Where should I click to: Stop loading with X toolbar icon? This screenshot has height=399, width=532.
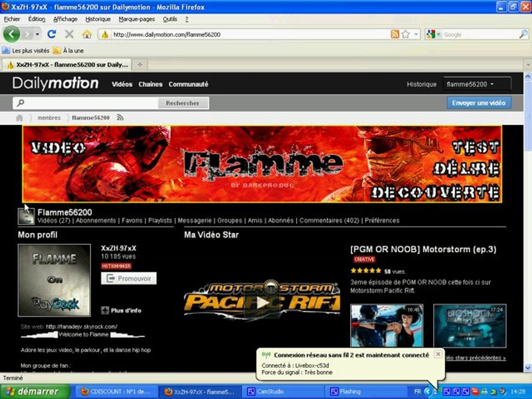69,34
